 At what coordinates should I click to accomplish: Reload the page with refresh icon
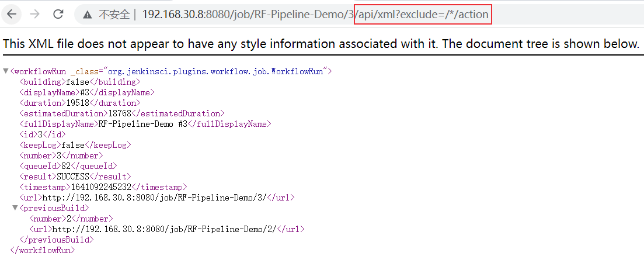(58, 15)
